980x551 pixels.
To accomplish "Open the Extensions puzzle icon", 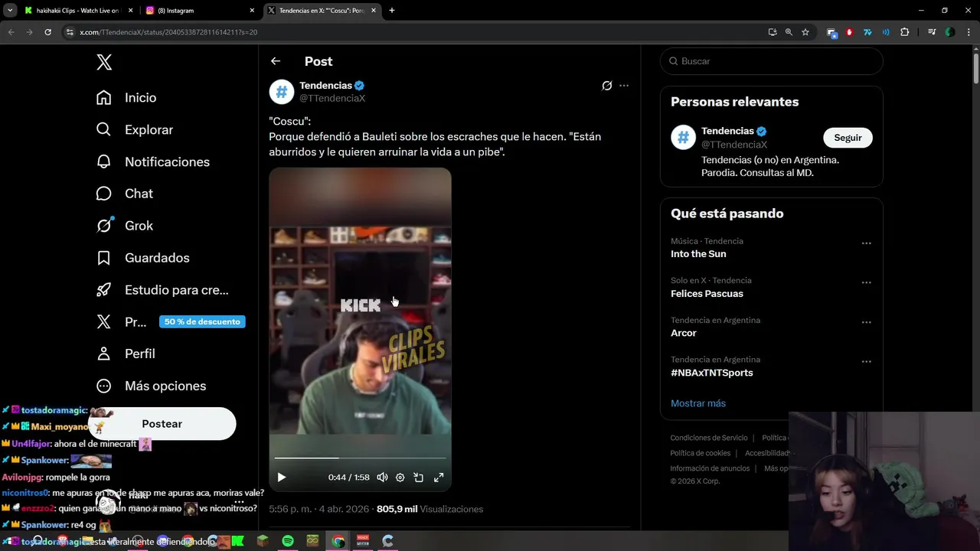I will pyautogui.click(x=904, y=32).
